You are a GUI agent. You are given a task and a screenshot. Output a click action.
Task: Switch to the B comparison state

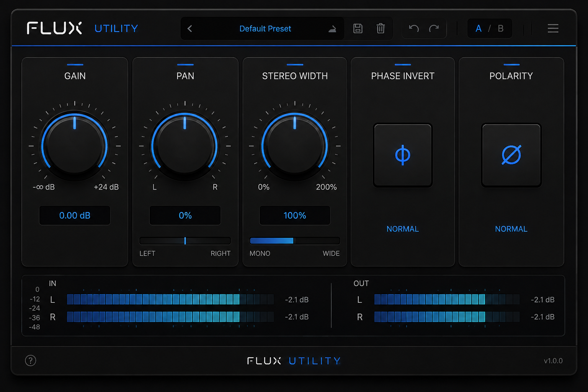(500, 29)
